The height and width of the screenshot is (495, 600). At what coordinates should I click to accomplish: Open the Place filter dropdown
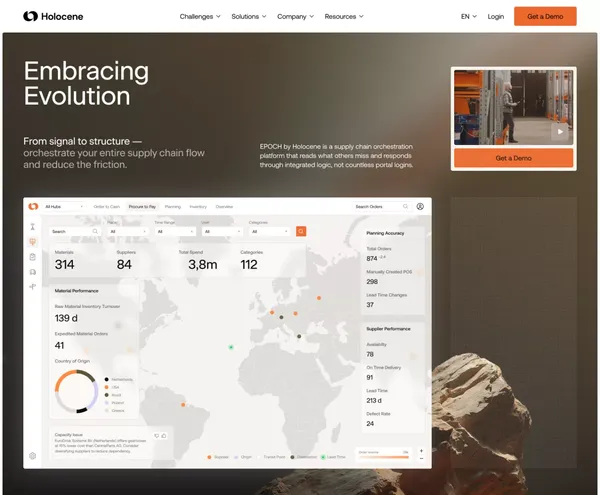pos(128,231)
